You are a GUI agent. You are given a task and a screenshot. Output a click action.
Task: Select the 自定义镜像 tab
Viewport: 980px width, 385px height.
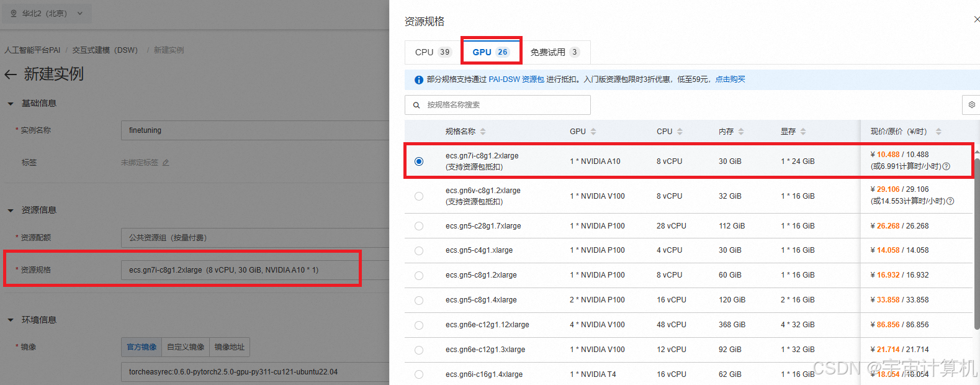pos(186,347)
